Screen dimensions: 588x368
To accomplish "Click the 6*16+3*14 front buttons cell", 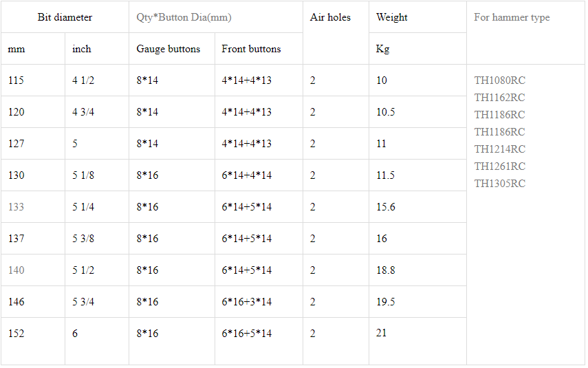I will [x=246, y=302].
